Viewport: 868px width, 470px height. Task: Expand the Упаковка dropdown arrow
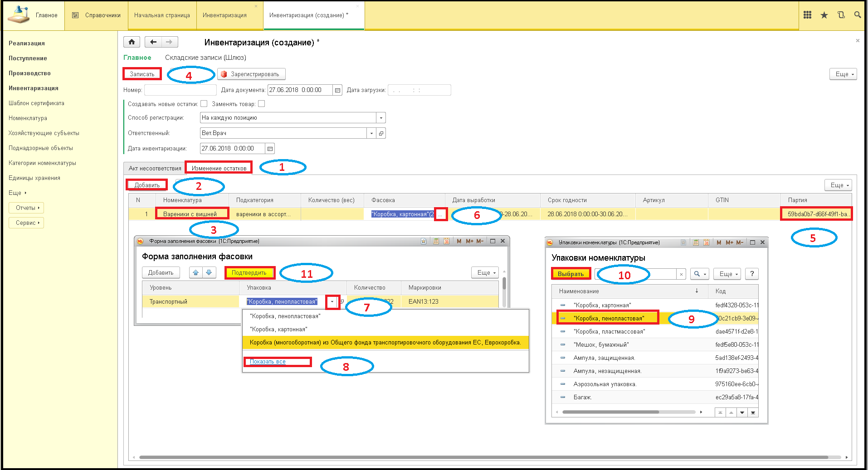pos(332,302)
